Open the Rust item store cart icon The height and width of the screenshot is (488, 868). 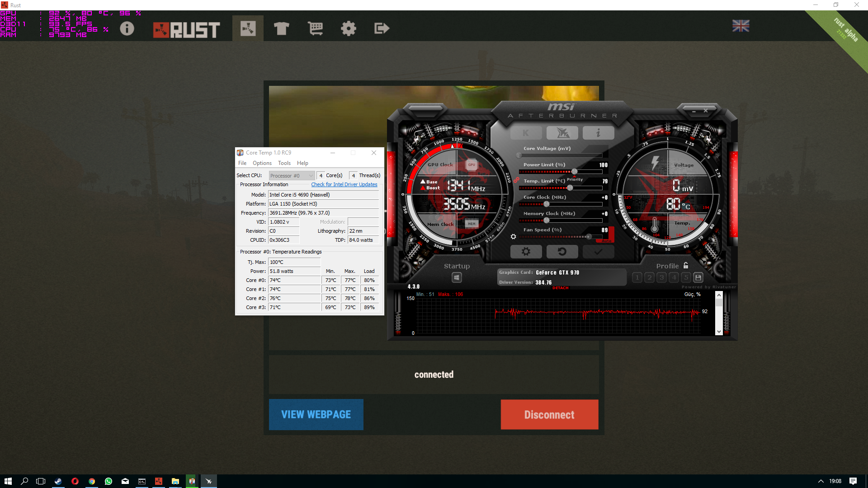click(315, 28)
